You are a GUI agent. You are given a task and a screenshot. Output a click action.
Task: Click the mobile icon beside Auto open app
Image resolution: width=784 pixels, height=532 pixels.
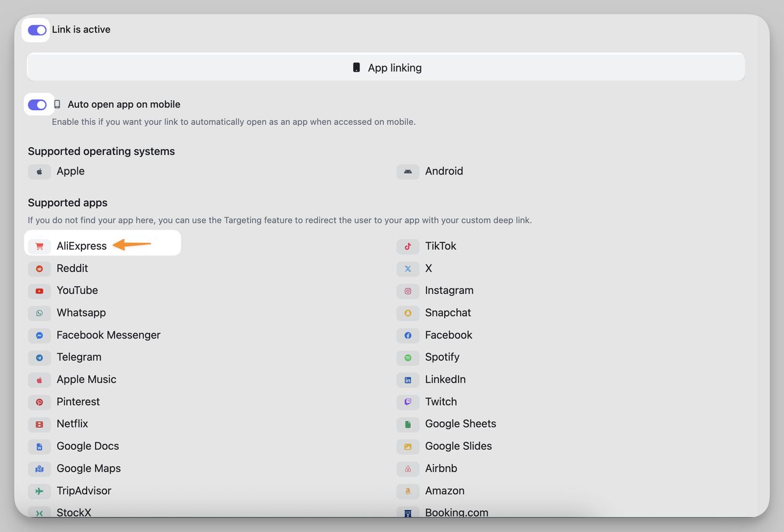57,104
